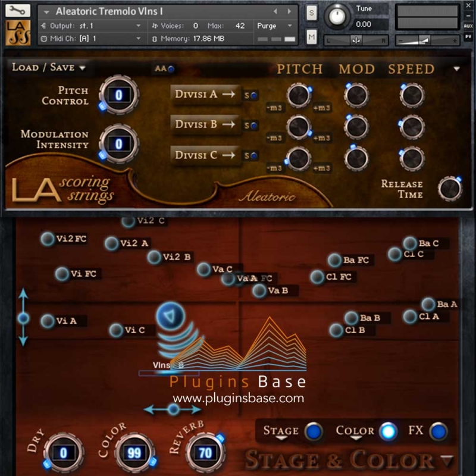Click the Ba FC stage position marker
The width and height of the screenshot is (476, 476).
coord(334,260)
